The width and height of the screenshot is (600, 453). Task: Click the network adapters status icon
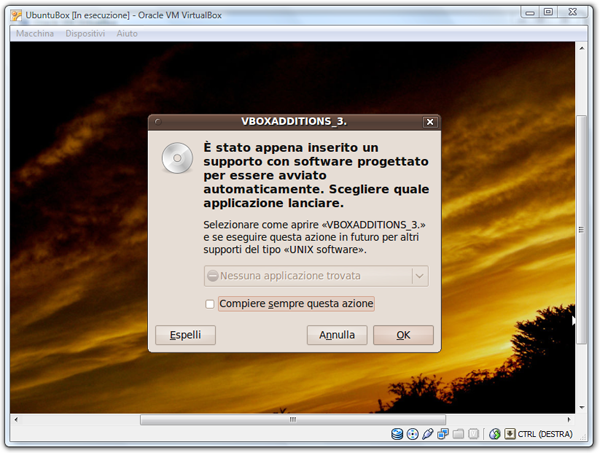pos(443,434)
